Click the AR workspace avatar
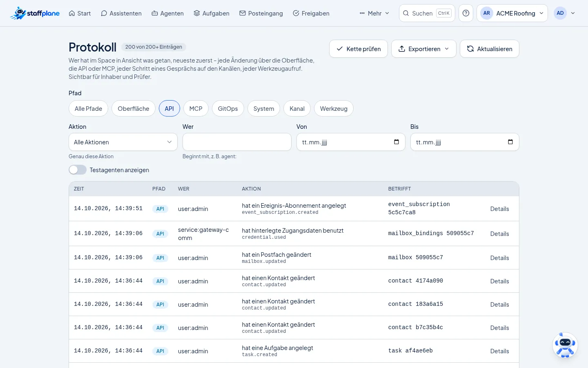The width and height of the screenshot is (588, 368). (x=487, y=13)
